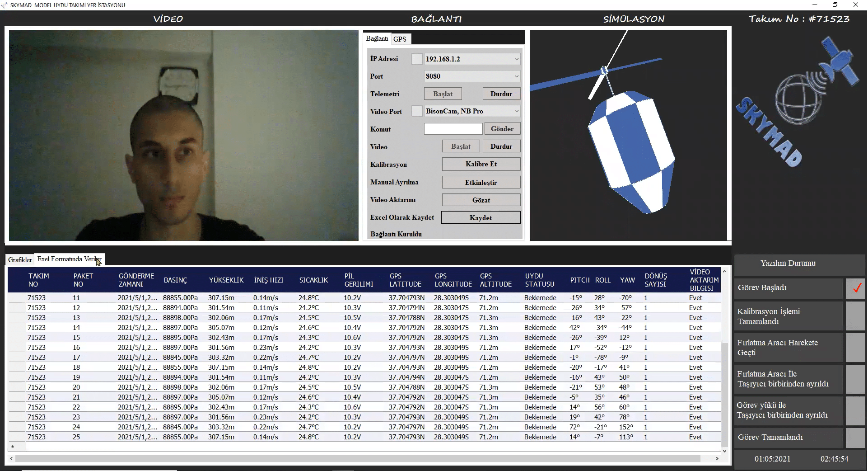Open the IP address dropdown 192.168.1.2
This screenshot has width=868, height=471.
point(472,59)
